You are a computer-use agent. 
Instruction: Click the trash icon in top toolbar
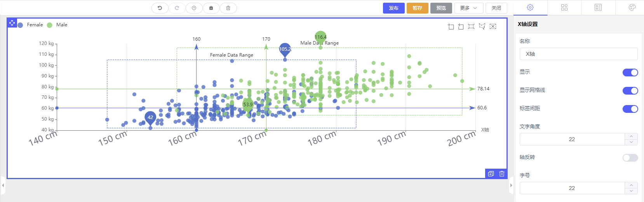228,8
